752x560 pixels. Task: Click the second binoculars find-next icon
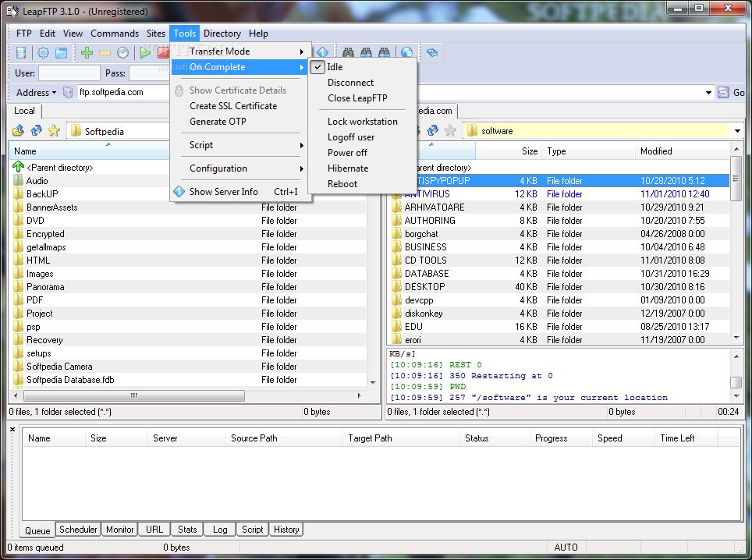(366, 52)
